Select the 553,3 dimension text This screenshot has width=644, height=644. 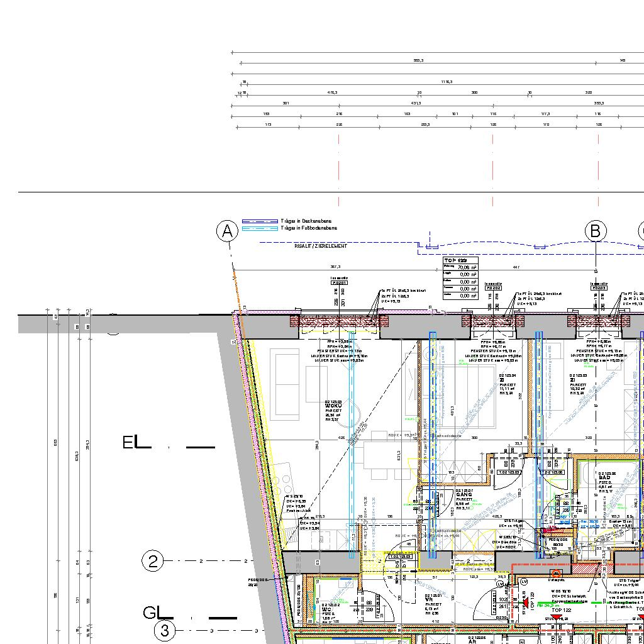418,61
